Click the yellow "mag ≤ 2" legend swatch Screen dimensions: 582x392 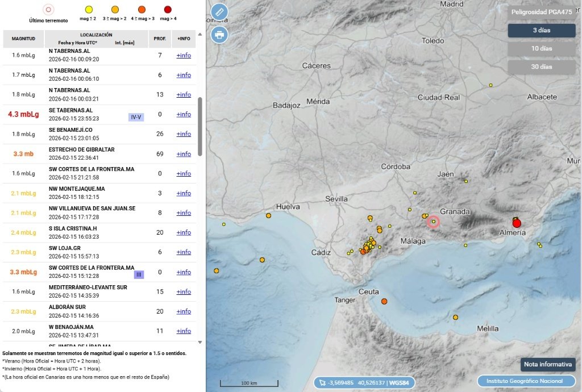(88, 10)
